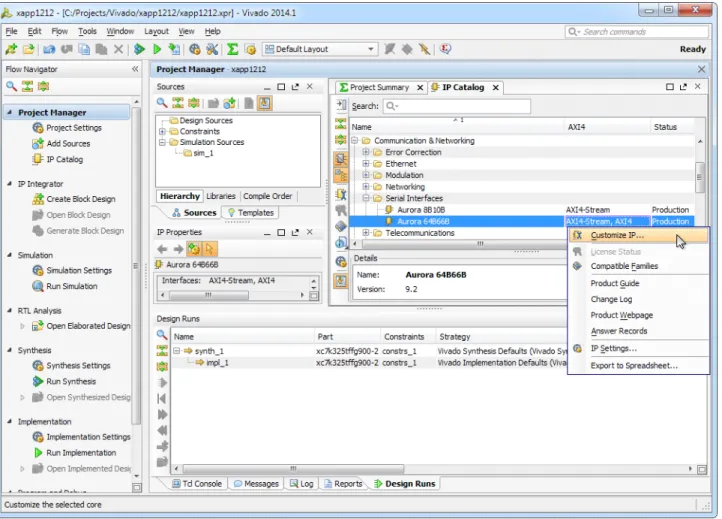
Task: Click the green Run Implementation play icon
Action: point(157,49)
